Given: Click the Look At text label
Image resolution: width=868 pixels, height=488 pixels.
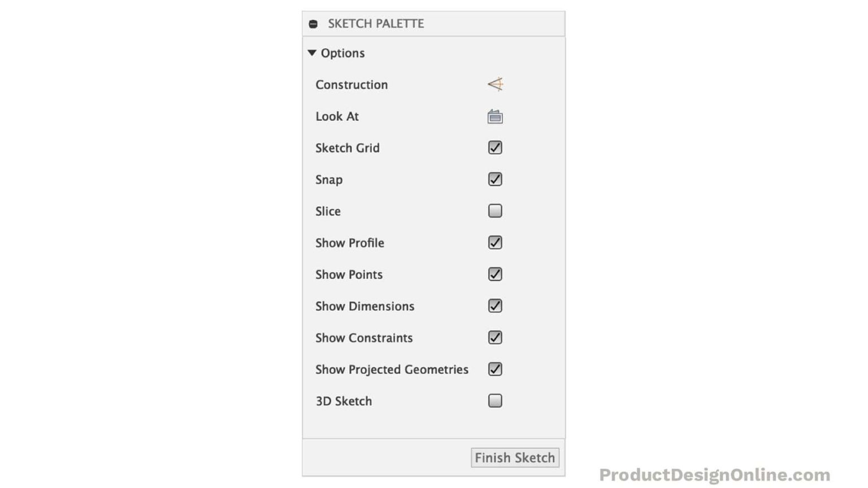Looking at the screenshot, I should tap(337, 116).
